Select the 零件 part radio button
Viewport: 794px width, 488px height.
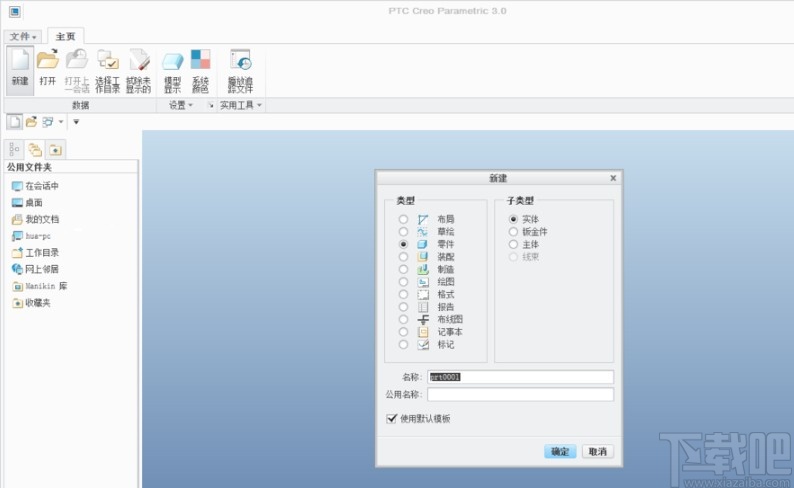(403, 244)
